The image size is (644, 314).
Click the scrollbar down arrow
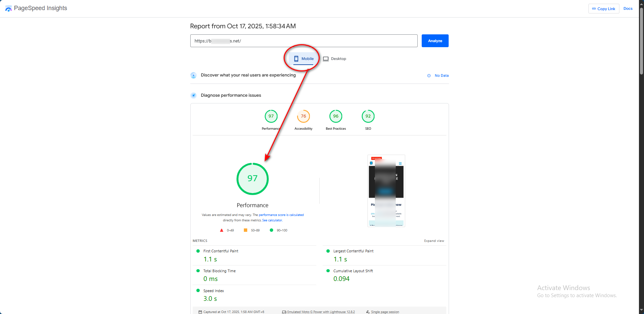(641, 311)
